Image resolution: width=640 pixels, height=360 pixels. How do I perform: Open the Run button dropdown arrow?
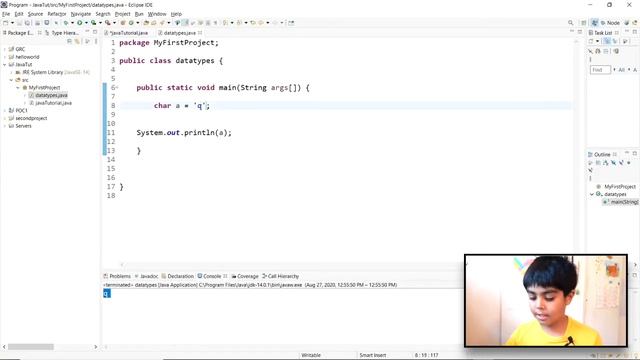point(86,23)
